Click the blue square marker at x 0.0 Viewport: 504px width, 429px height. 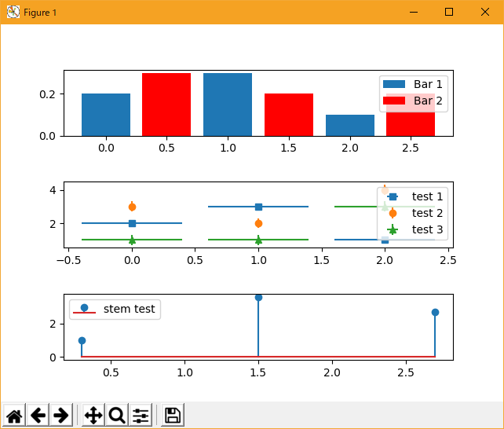(132, 223)
